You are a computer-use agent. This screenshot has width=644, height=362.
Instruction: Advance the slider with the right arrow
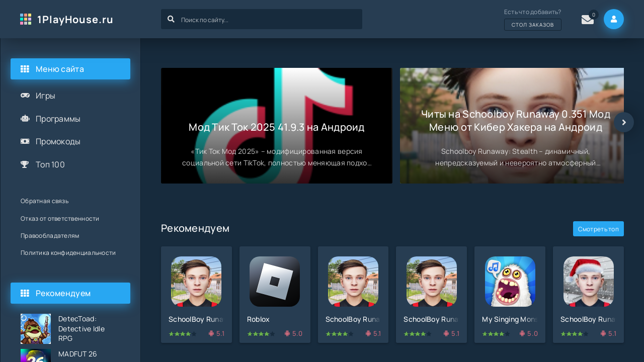coord(624,122)
